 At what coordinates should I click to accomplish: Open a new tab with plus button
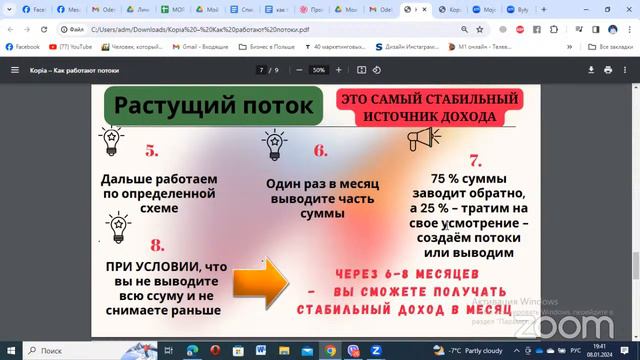point(543,9)
